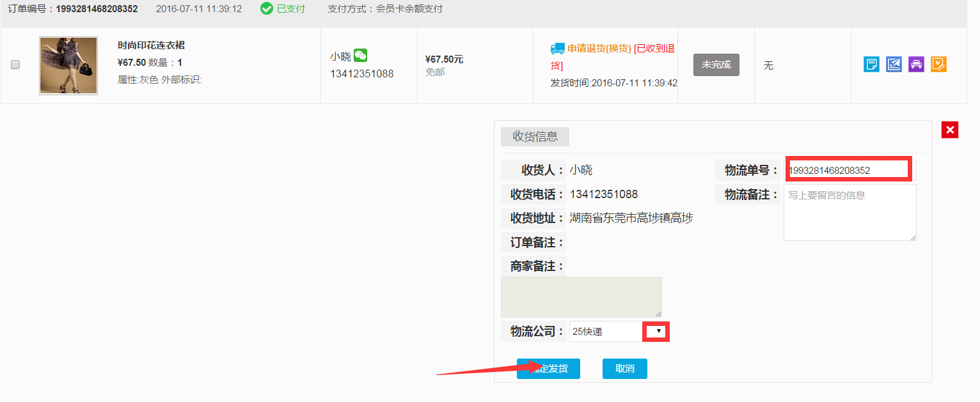Select the 收货信息 tab header
The width and height of the screenshot is (980, 402).
click(x=535, y=136)
